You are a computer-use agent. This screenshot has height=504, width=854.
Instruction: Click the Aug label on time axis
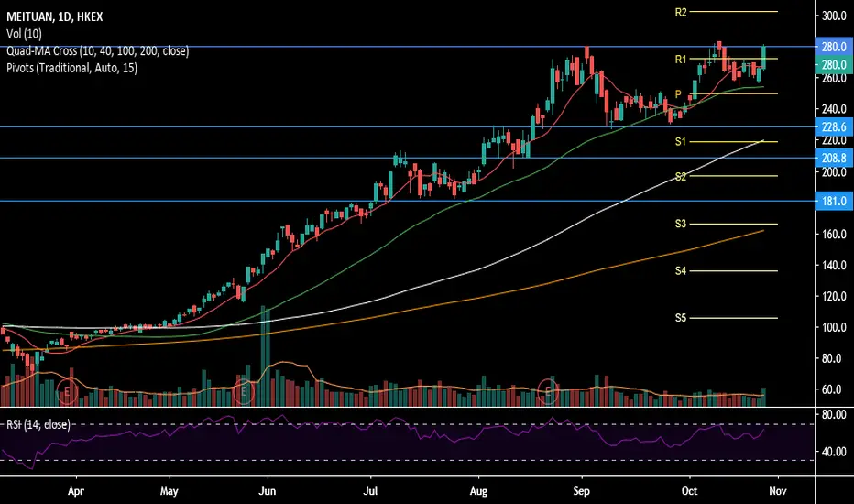click(478, 491)
